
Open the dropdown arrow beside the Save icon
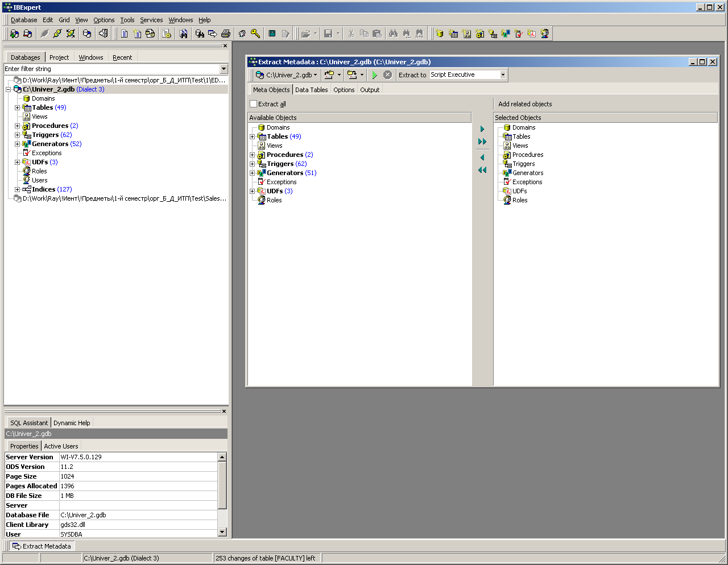(338, 34)
